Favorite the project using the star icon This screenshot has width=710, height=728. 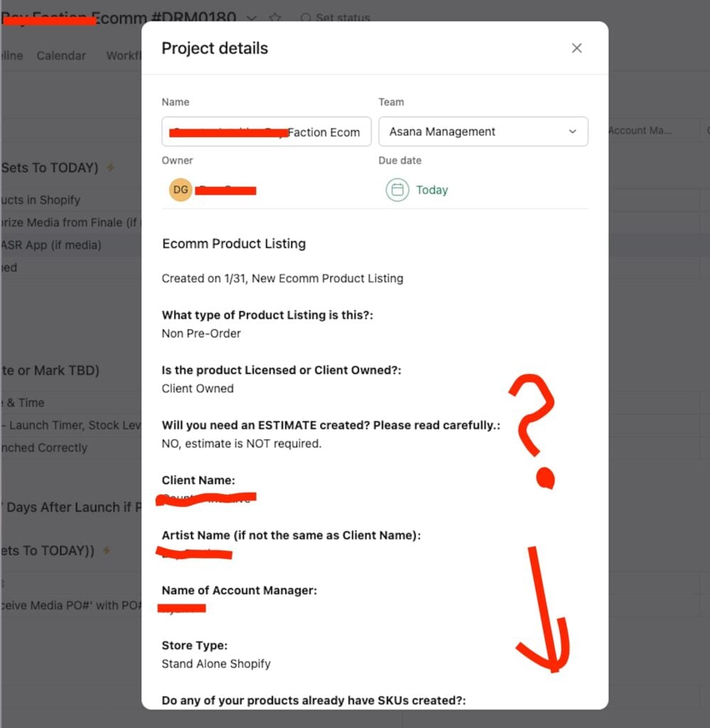click(x=275, y=18)
